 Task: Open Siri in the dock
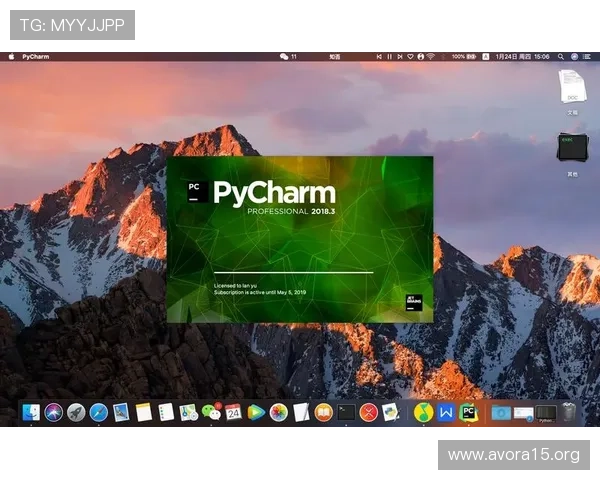[x=53, y=412]
